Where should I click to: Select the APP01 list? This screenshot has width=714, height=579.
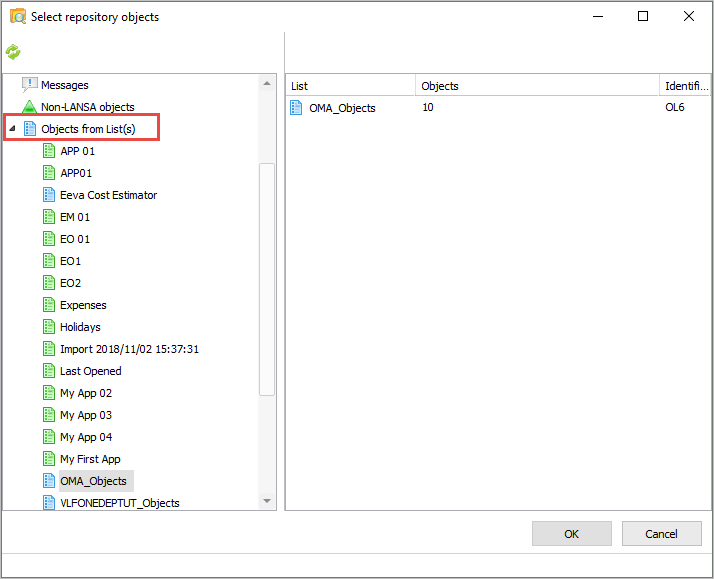(76, 173)
